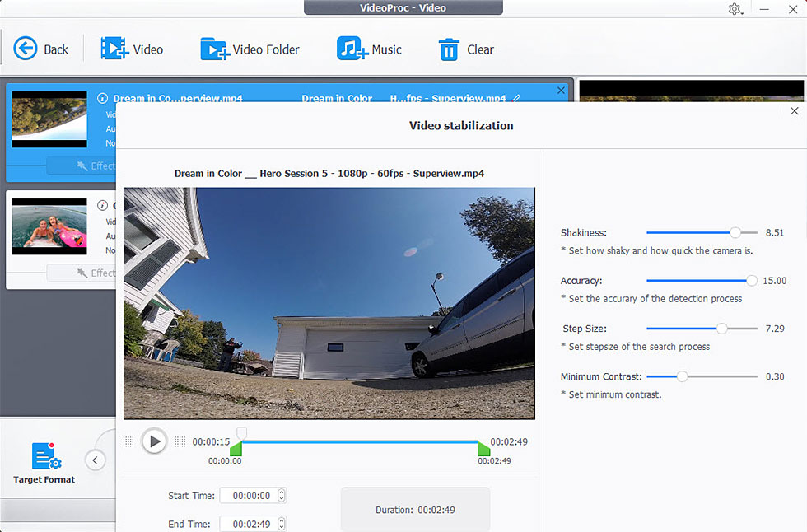807x532 pixels.
Task: Click the Shakiness slider handle
Action: tap(735, 233)
